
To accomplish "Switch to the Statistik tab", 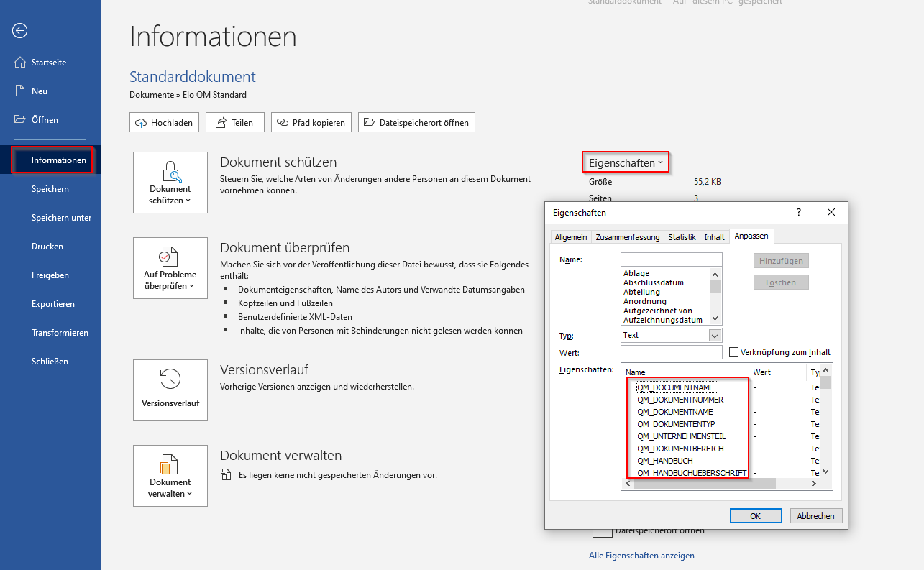I will pyautogui.click(x=682, y=237).
